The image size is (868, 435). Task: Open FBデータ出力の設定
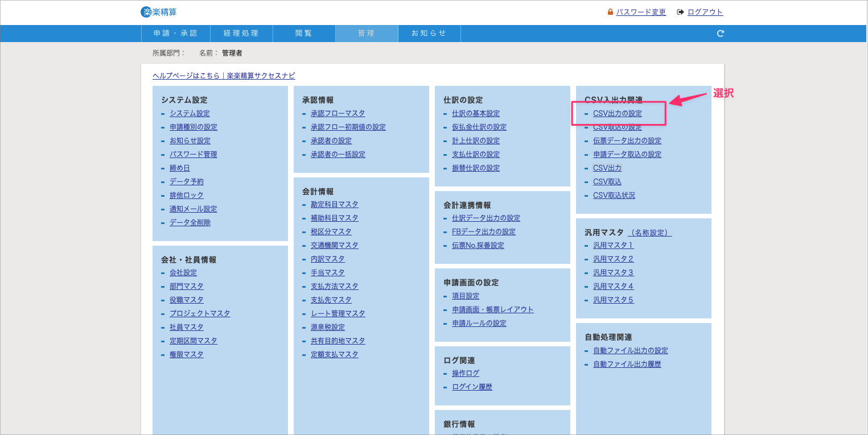click(484, 232)
